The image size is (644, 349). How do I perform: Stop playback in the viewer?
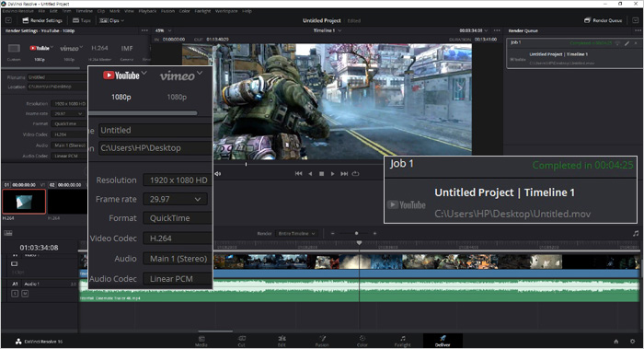pos(322,174)
